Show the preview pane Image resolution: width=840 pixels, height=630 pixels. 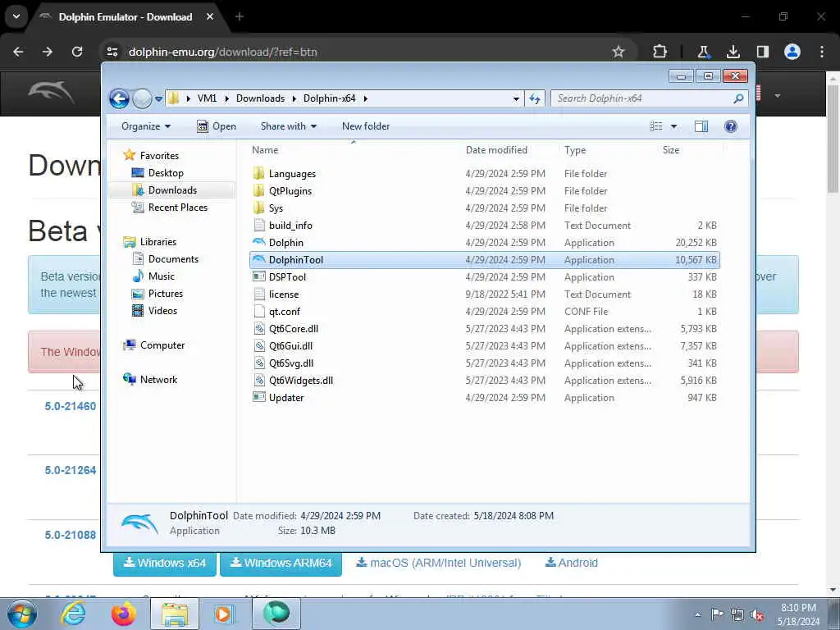point(701,126)
